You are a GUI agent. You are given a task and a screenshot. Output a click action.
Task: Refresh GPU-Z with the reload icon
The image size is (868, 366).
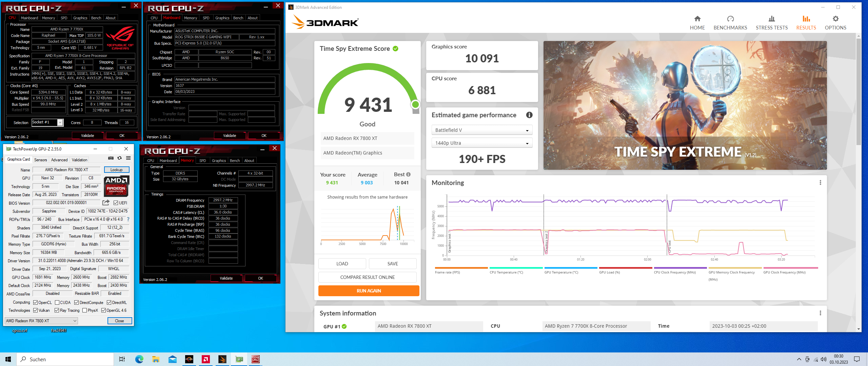click(x=119, y=158)
